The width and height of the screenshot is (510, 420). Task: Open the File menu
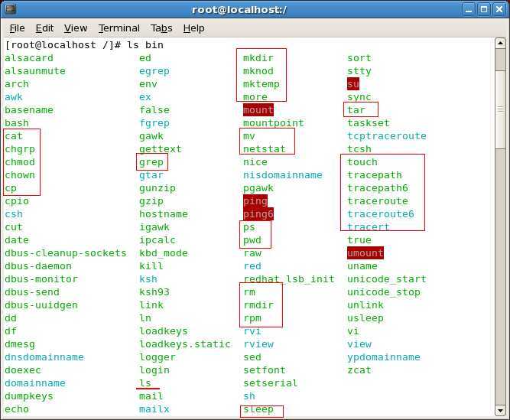click(17, 28)
